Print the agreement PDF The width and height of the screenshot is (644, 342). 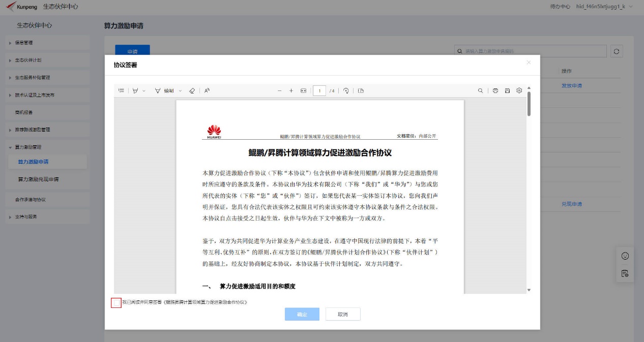pos(495,90)
